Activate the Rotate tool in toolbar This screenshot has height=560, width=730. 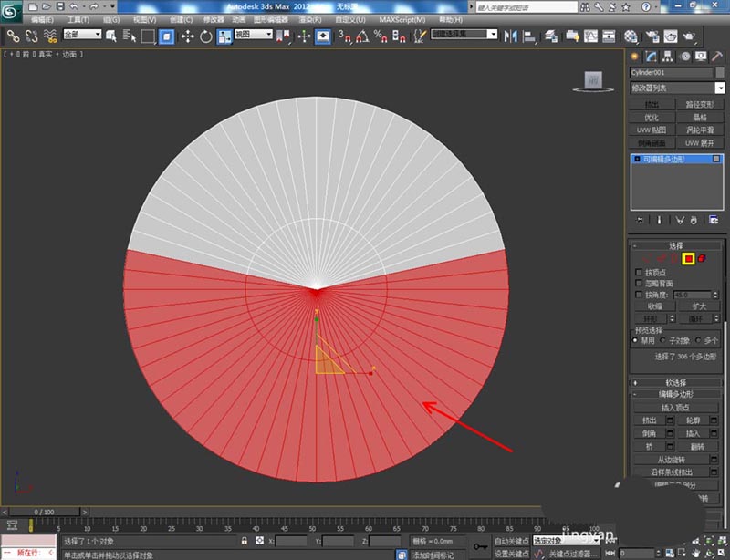point(206,36)
